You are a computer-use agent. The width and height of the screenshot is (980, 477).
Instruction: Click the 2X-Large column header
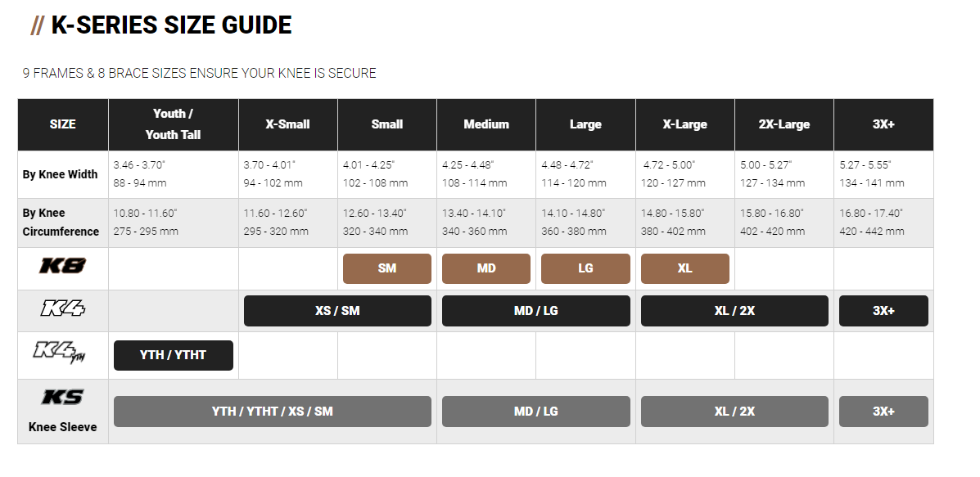click(784, 124)
